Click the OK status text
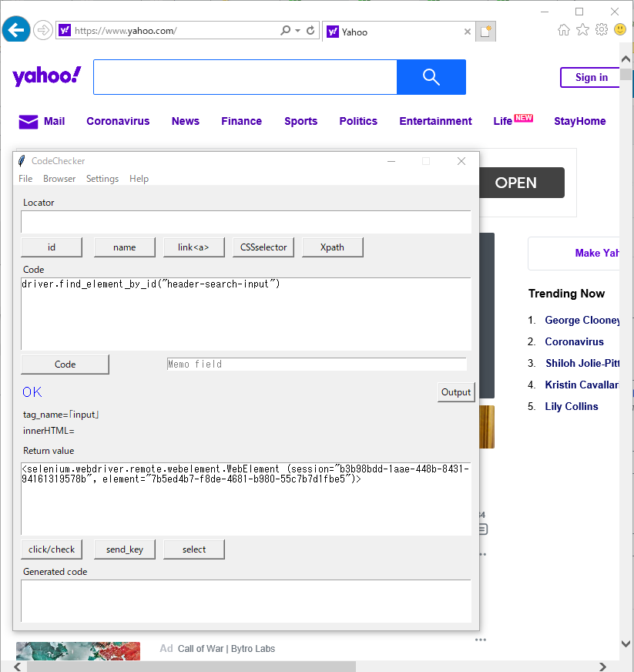The image size is (634, 672). tap(32, 392)
